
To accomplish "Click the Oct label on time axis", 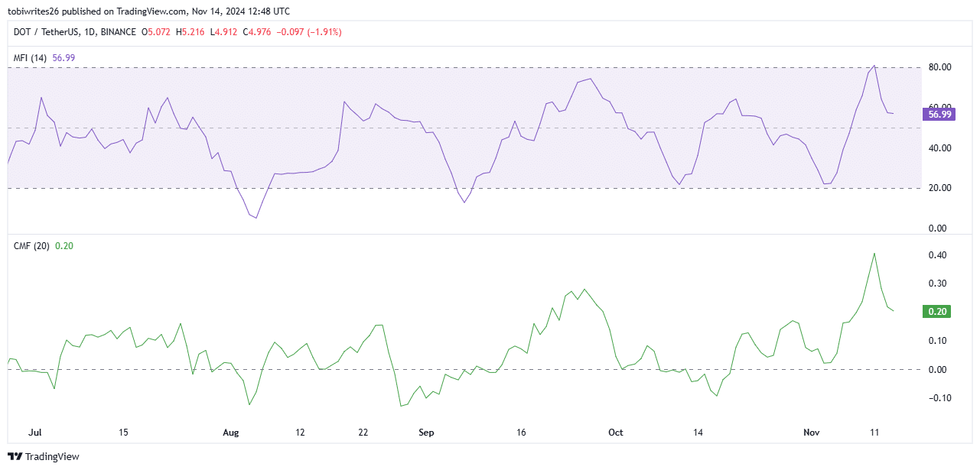I will 616,433.
